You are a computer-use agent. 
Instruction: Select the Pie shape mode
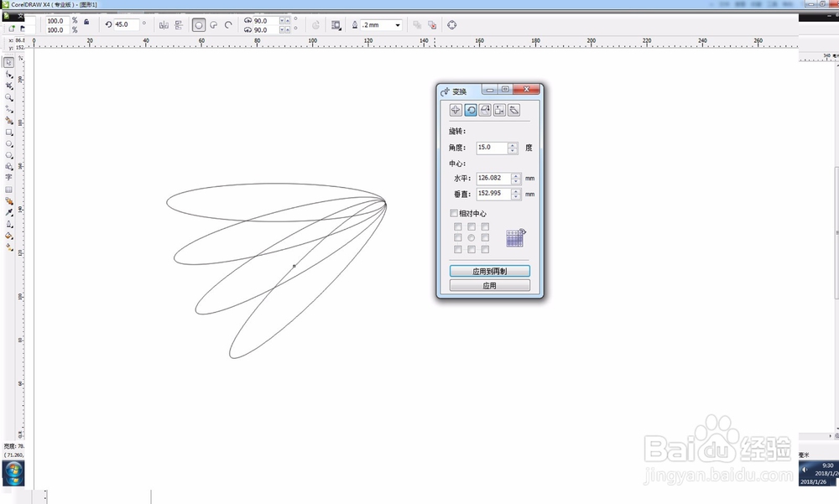(x=213, y=24)
